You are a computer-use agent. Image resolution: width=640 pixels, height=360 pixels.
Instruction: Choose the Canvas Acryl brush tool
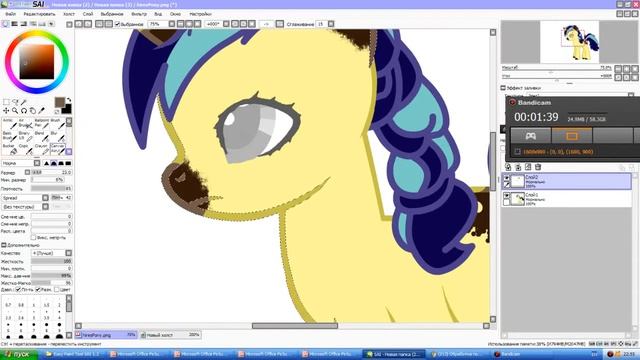click(57, 149)
